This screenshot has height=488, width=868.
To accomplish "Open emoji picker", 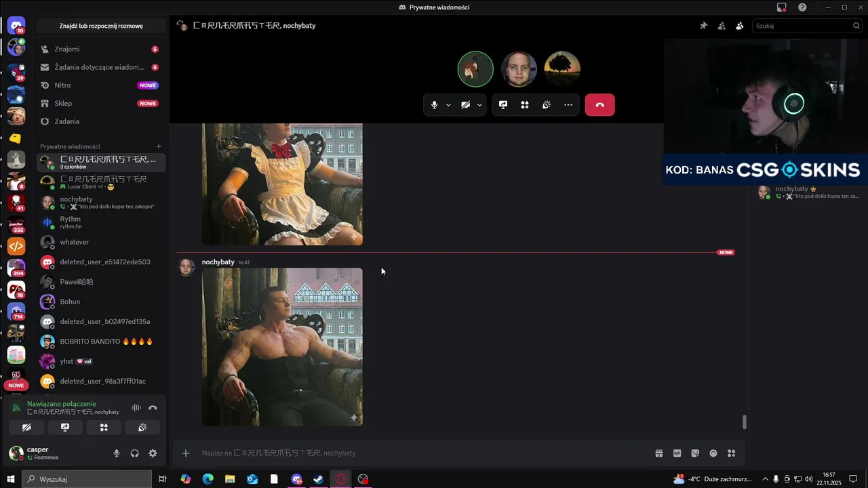I will [713, 453].
